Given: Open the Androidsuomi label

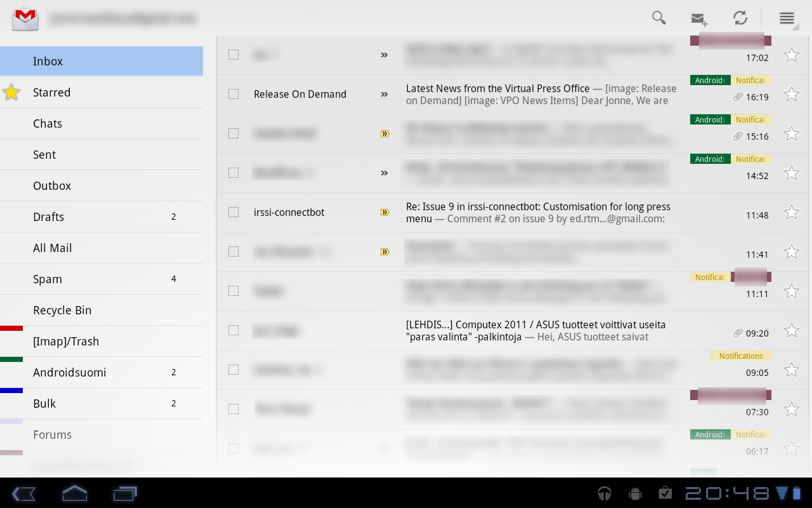Looking at the screenshot, I should click(x=101, y=373).
